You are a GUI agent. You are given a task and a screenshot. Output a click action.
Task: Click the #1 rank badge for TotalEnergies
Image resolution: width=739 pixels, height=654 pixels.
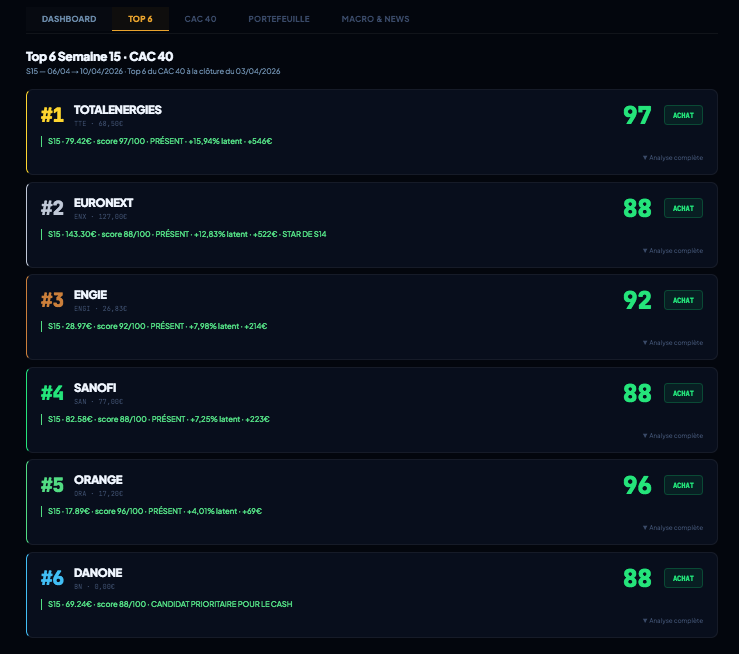[52, 115]
